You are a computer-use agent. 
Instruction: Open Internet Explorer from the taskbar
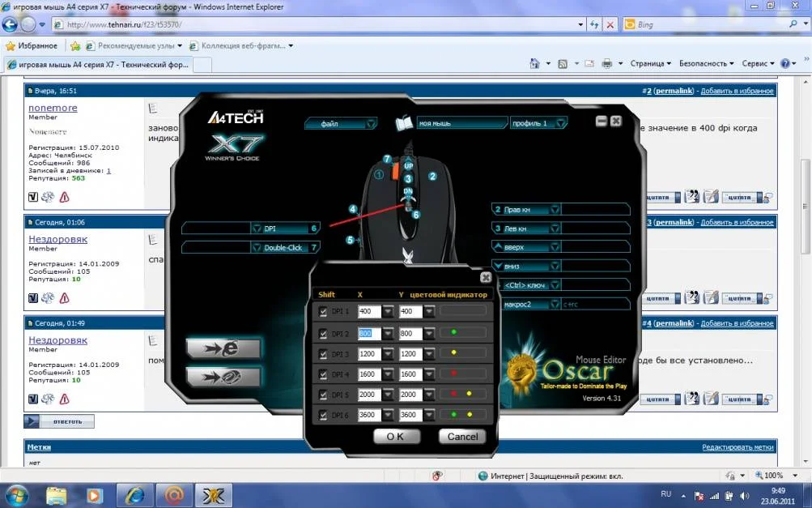(x=134, y=496)
